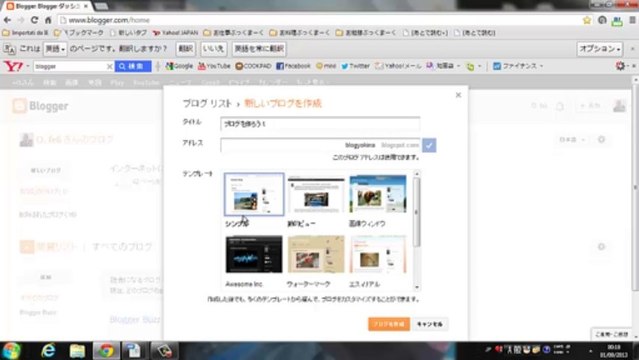Open the オプション dropdown in translate bar
Screen dimensions: 639x360
[x=599, y=49]
